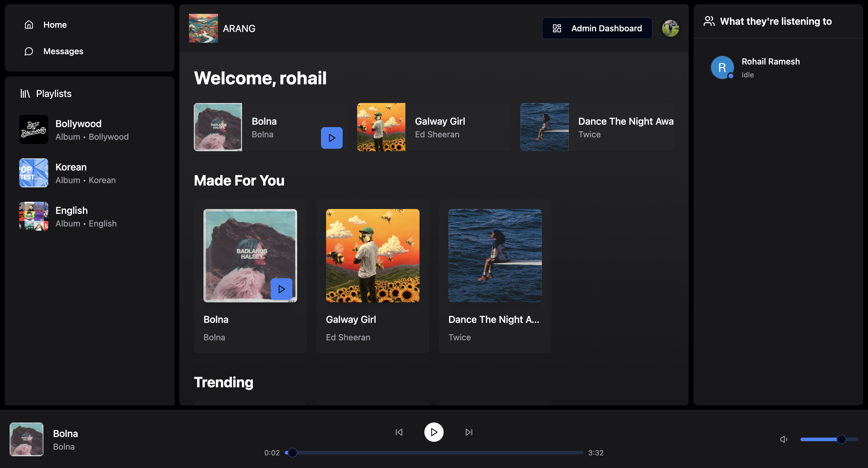Click the Playlists library icon
Screen dimensions: 868x468
coord(25,94)
